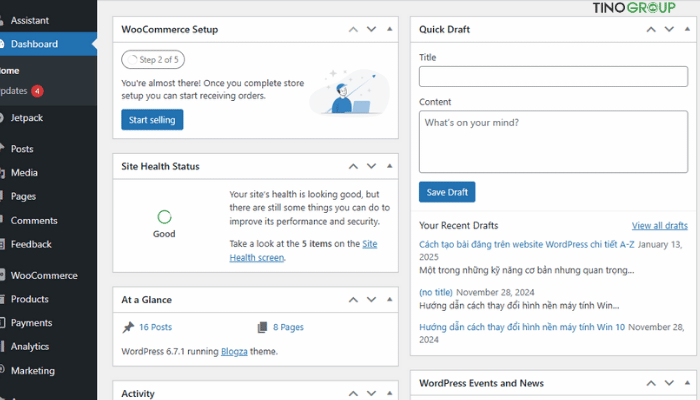The image size is (700, 400).
Task: Click the Updates count badge 4
Action: [x=38, y=91]
